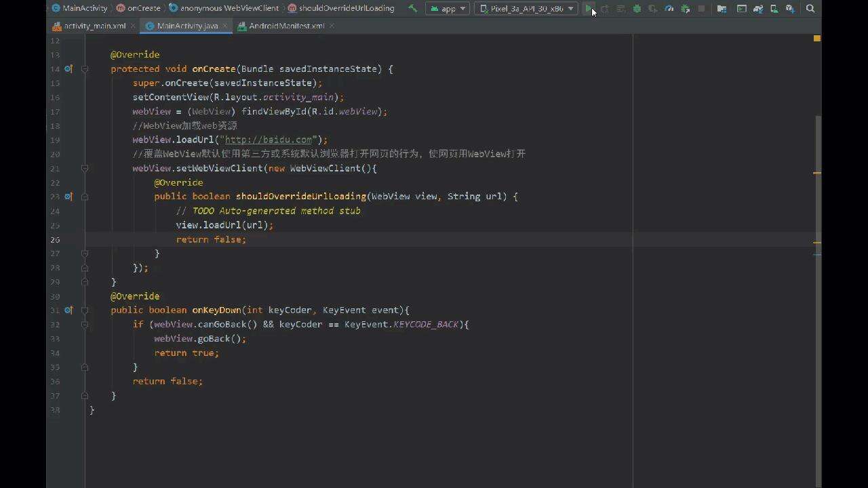Click the override gutter icon at line 31
The height and width of the screenshot is (488, 868).
coord(68,310)
